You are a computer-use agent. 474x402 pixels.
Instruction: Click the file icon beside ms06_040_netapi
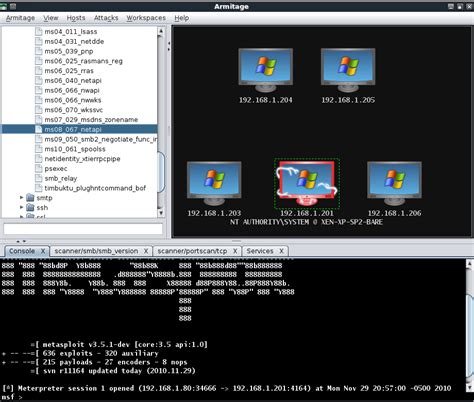click(x=39, y=81)
